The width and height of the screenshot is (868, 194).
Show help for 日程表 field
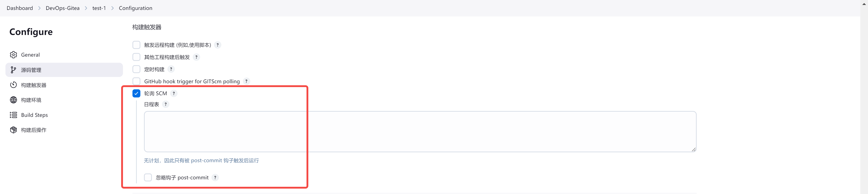pyautogui.click(x=165, y=104)
